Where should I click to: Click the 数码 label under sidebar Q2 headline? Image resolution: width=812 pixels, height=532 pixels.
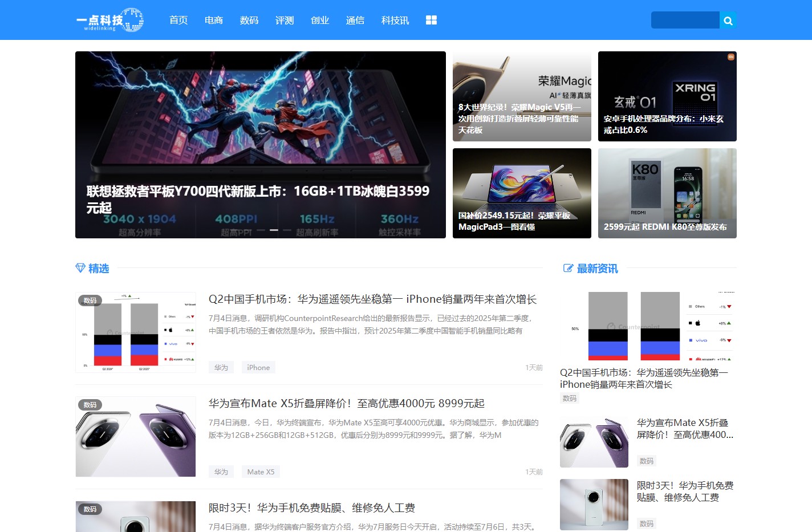point(570,399)
